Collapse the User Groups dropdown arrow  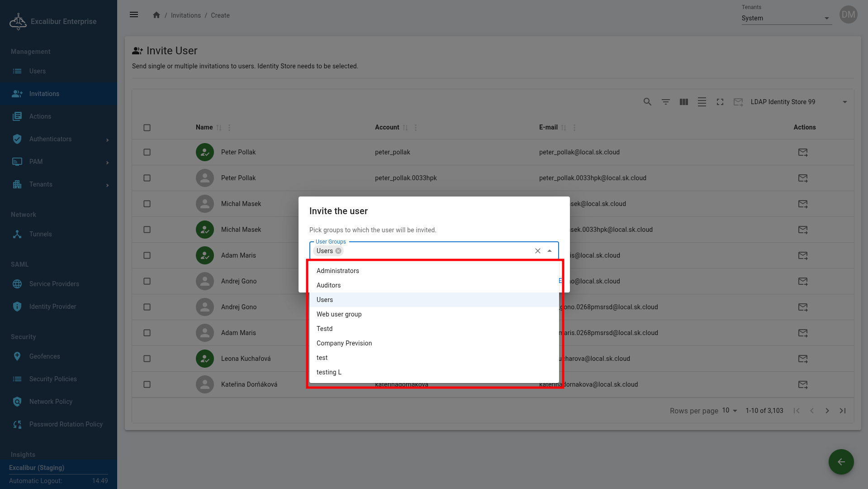click(x=549, y=251)
